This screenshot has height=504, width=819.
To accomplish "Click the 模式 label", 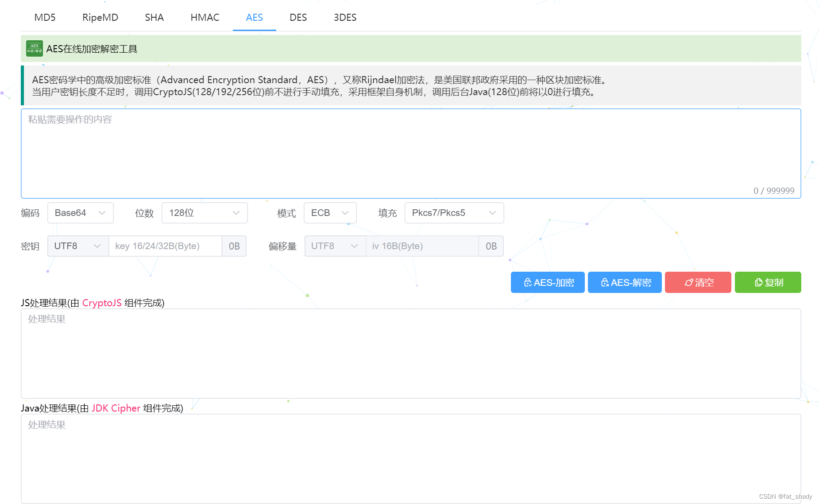I will pyautogui.click(x=286, y=213).
